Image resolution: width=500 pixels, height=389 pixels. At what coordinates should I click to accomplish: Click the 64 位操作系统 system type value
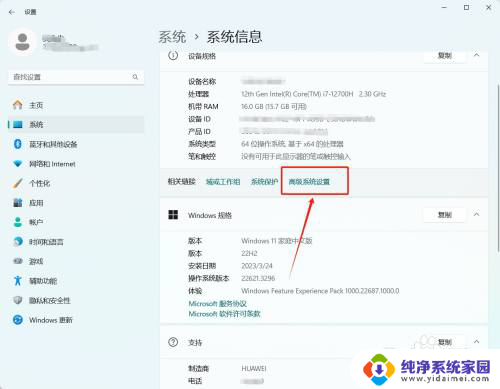[292, 144]
